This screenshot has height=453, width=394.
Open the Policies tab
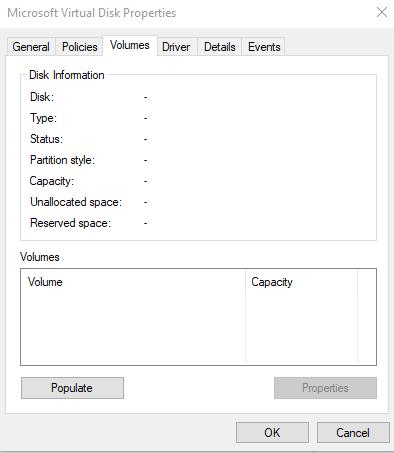pyautogui.click(x=80, y=47)
